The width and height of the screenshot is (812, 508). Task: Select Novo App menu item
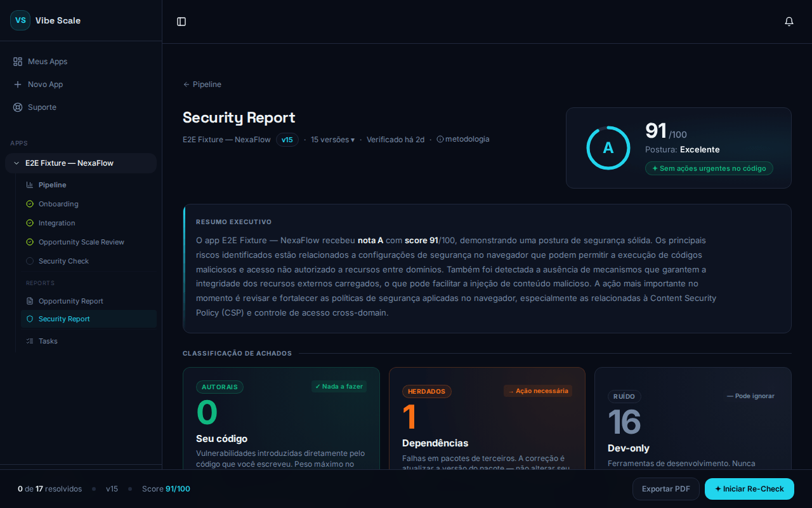[81, 84]
